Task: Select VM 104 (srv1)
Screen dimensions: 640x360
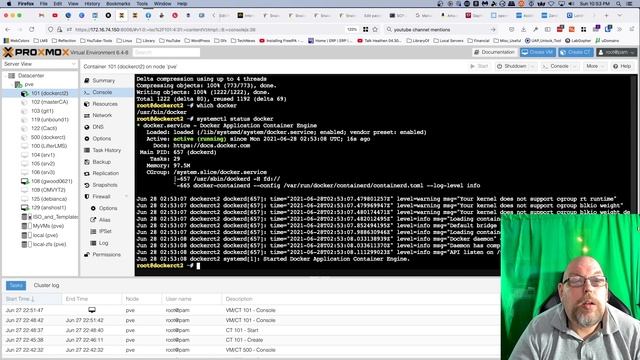Action: [42, 155]
